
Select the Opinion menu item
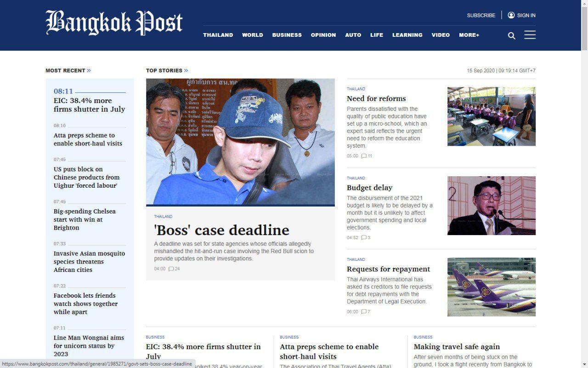pyautogui.click(x=323, y=35)
